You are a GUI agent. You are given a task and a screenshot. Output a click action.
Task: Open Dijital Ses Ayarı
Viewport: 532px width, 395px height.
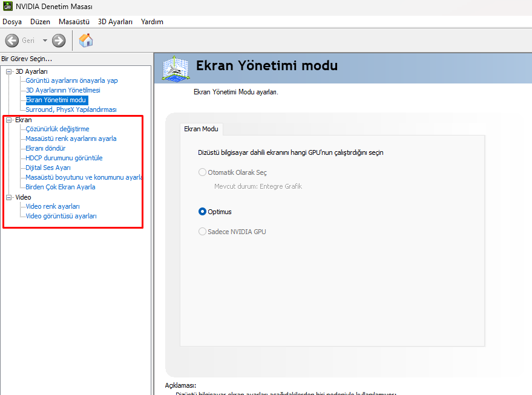(x=48, y=168)
